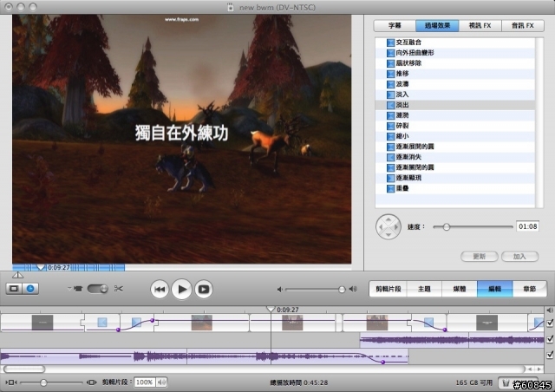Switch to the clip viewer mode icon

click(14, 289)
